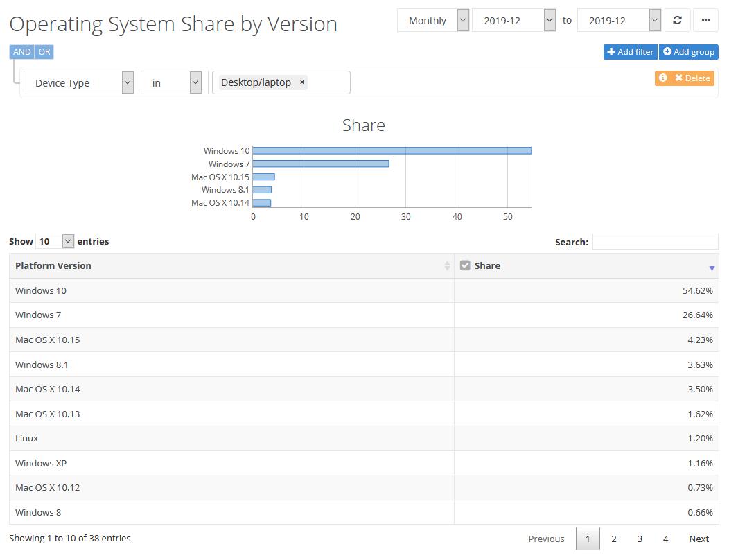
Task: Remove the Desktop/laptop filter tag
Action: point(302,82)
